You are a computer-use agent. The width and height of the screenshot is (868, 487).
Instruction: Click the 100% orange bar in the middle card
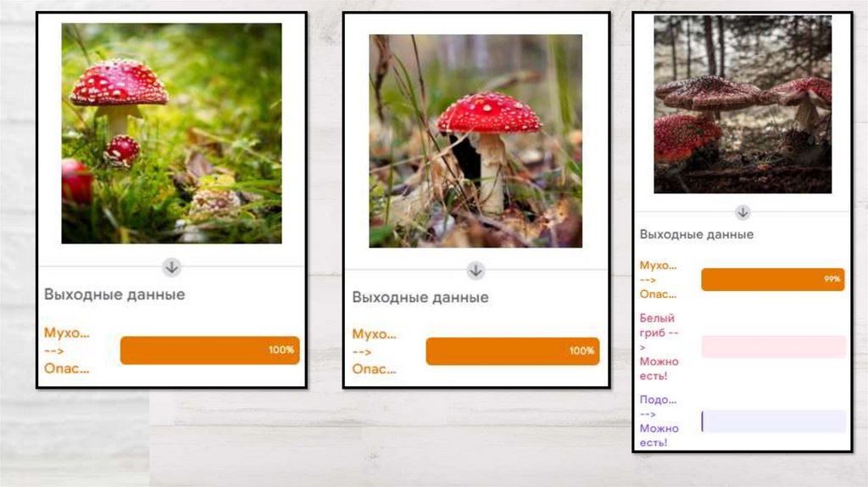coord(513,351)
